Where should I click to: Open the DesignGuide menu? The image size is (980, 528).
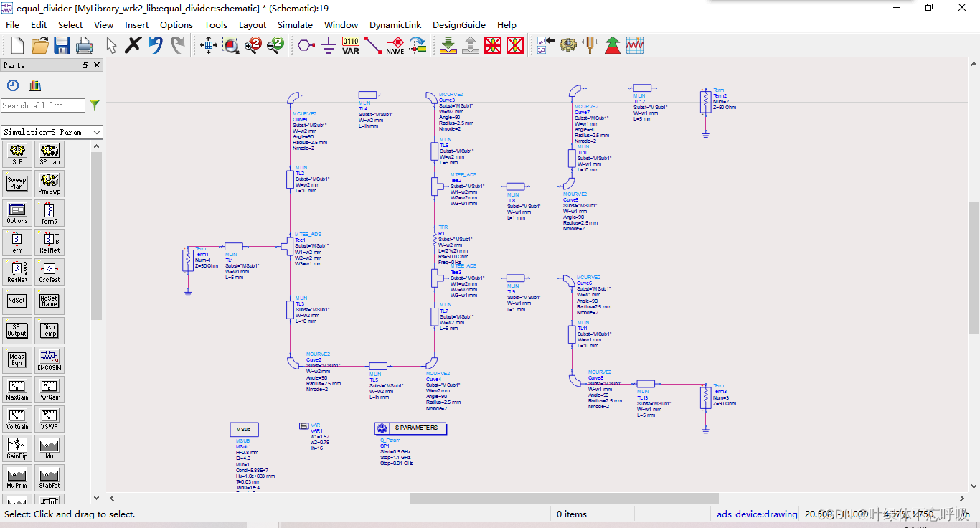pyautogui.click(x=458, y=24)
